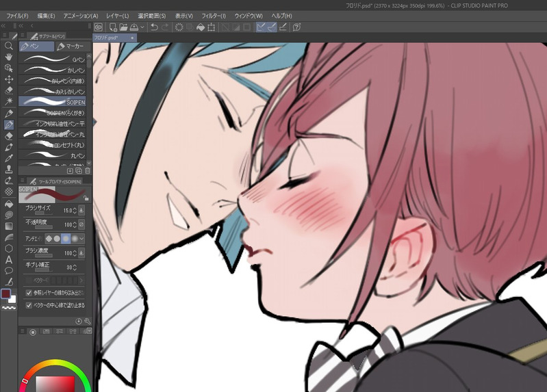Select the Pen tool in left toolbar

(9, 124)
